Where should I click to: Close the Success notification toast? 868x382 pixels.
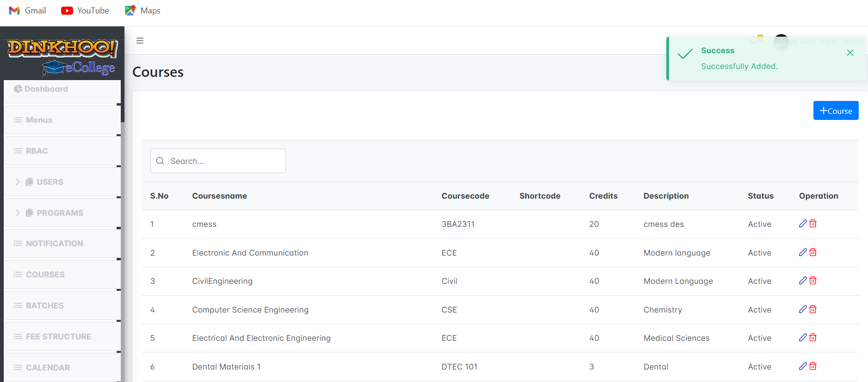(850, 53)
